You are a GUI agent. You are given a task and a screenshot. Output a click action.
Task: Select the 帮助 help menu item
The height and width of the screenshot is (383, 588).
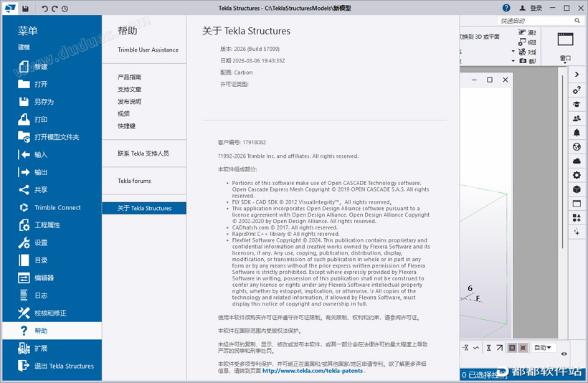[x=52, y=331]
